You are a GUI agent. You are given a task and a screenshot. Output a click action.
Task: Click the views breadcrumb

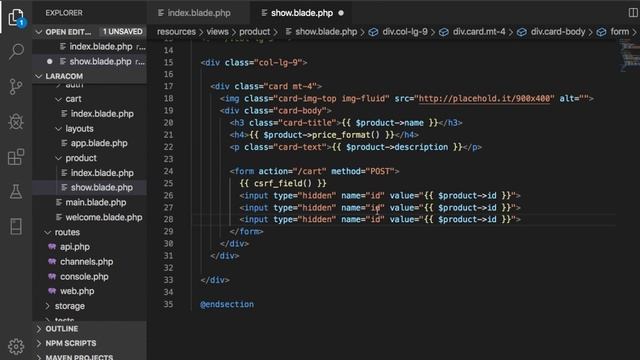(217, 32)
